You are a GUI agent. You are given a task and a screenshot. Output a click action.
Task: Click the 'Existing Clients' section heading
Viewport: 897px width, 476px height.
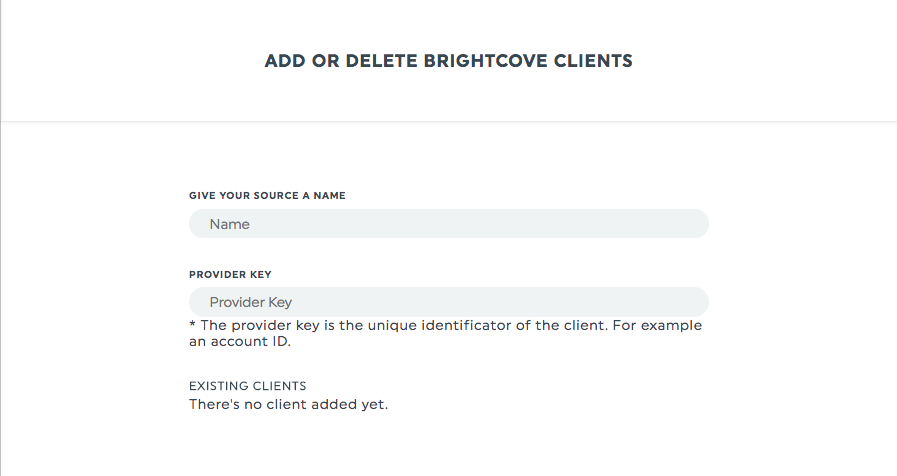(248, 386)
